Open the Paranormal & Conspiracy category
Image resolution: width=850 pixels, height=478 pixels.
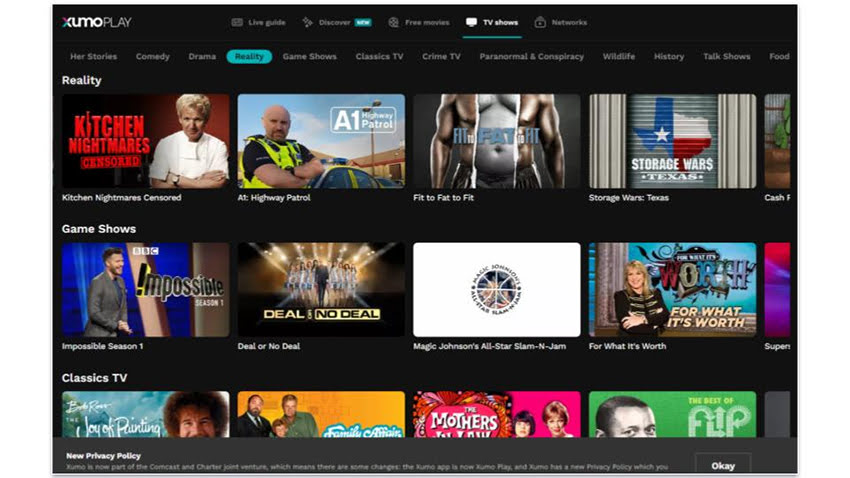coord(531,56)
